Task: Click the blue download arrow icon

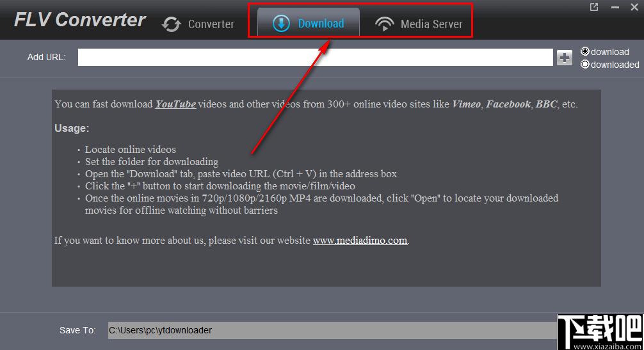Action: (281, 24)
